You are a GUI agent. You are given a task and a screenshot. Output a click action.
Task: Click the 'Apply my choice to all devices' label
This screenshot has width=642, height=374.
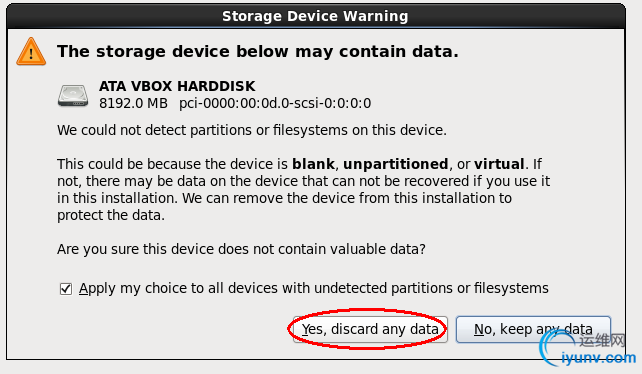(x=314, y=288)
